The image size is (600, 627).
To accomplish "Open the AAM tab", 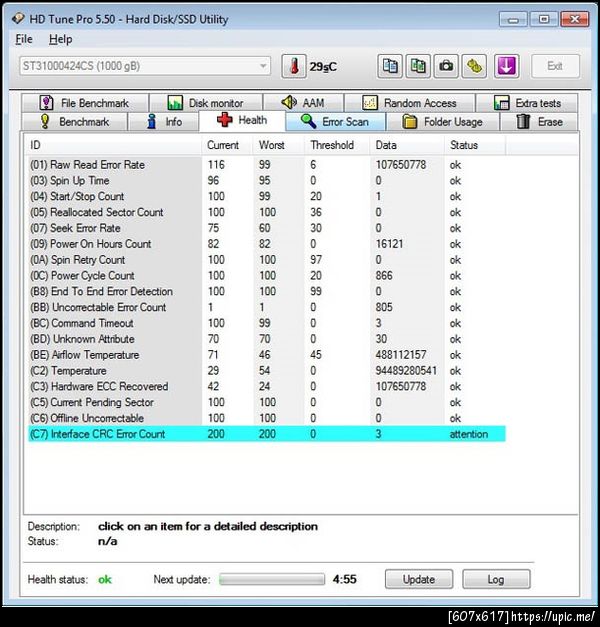I will pos(303,103).
